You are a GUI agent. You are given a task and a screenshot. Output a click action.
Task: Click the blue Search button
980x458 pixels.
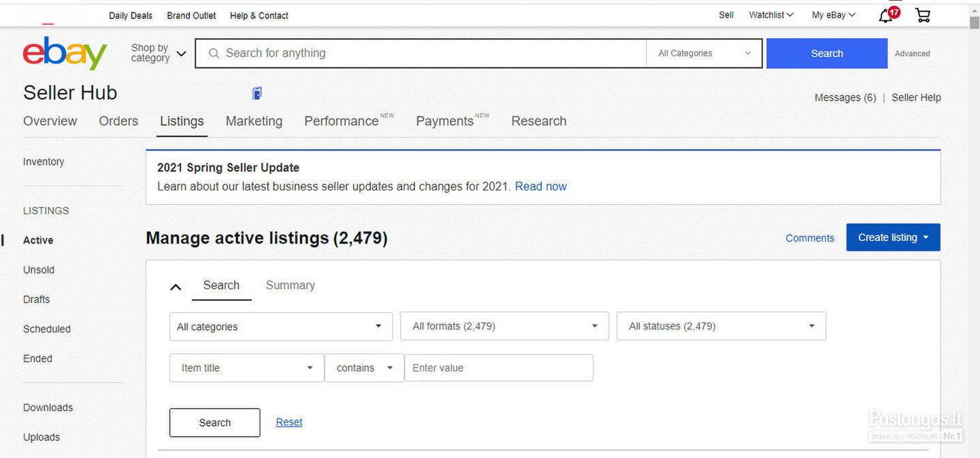click(827, 53)
